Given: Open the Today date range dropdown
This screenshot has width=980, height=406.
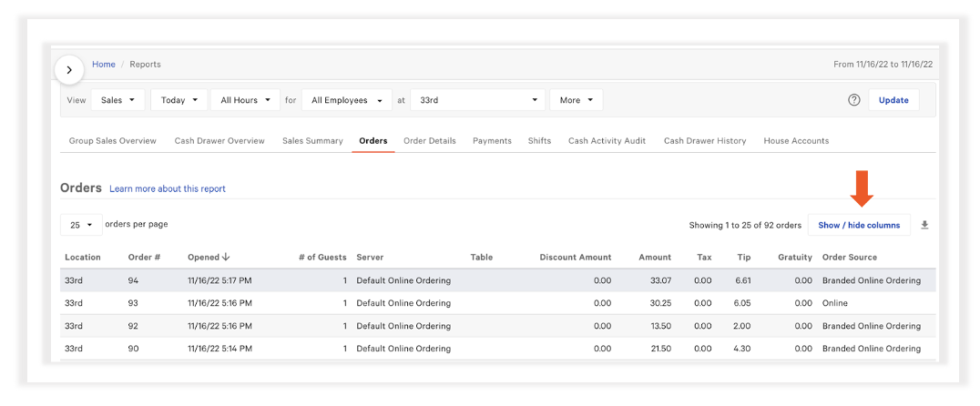Looking at the screenshot, I should tap(179, 100).
